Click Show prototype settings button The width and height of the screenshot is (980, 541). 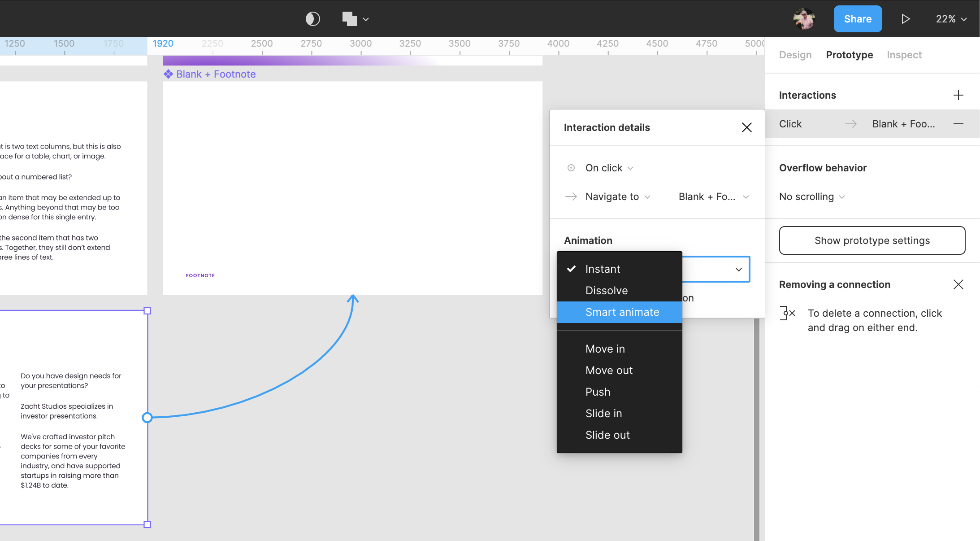click(x=872, y=240)
